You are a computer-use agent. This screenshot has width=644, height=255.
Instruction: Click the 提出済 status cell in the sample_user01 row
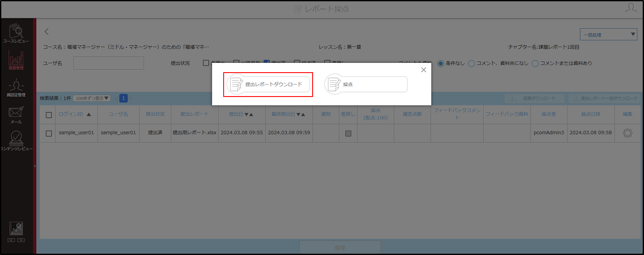click(155, 133)
